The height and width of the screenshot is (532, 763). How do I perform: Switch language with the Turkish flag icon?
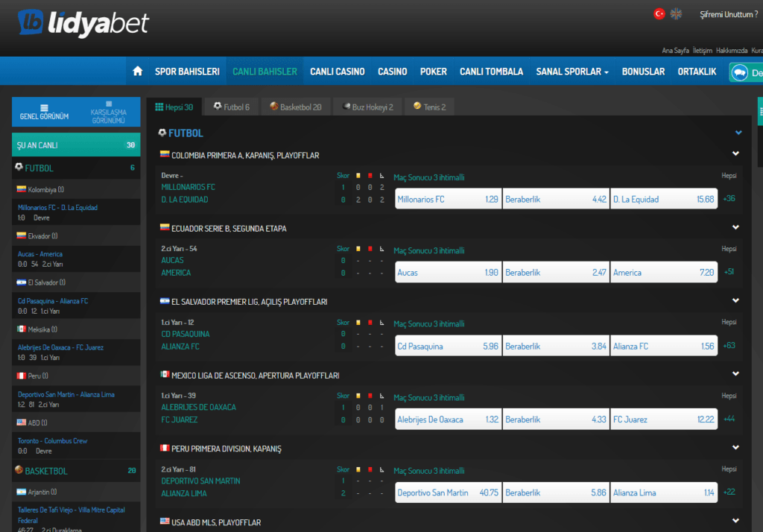pyautogui.click(x=659, y=14)
